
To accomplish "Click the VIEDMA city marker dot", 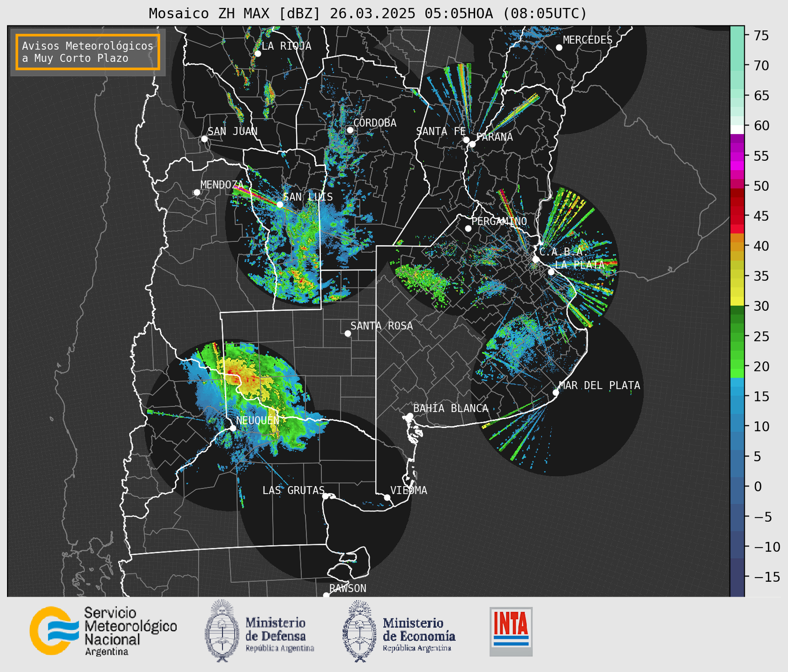I will [387, 497].
